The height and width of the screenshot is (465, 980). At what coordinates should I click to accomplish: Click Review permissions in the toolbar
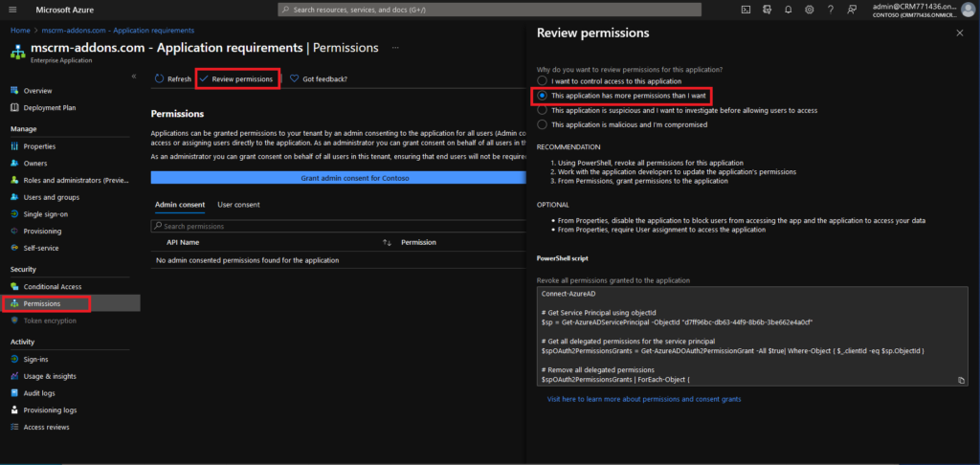click(x=237, y=78)
